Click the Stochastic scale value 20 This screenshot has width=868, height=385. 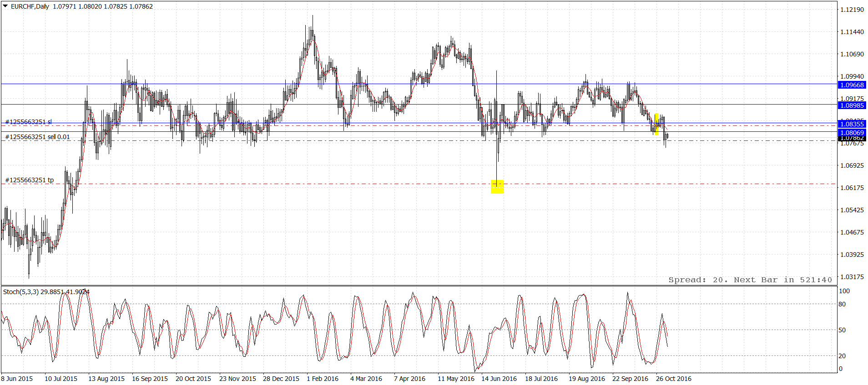coord(843,356)
